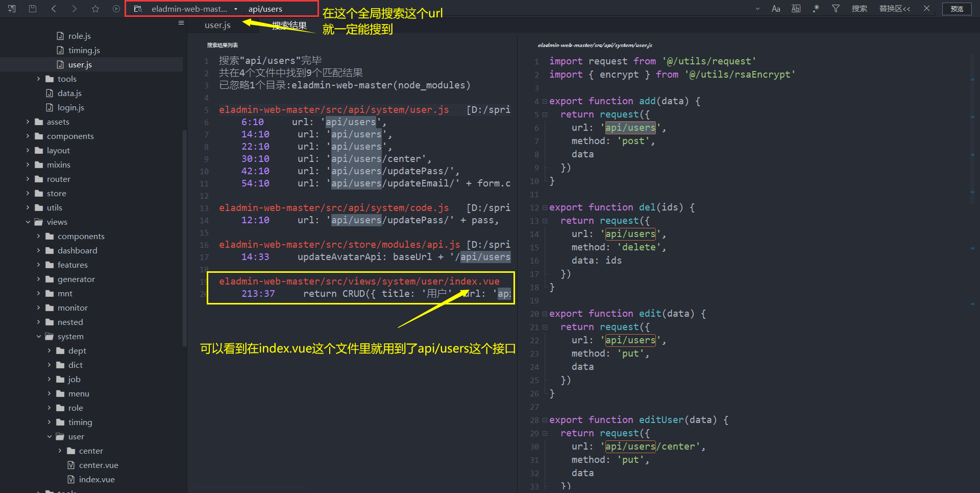Toggle whole word matching with the Ab icon
Screen dimensions: 980x493
pyautogui.click(x=796, y=9)
